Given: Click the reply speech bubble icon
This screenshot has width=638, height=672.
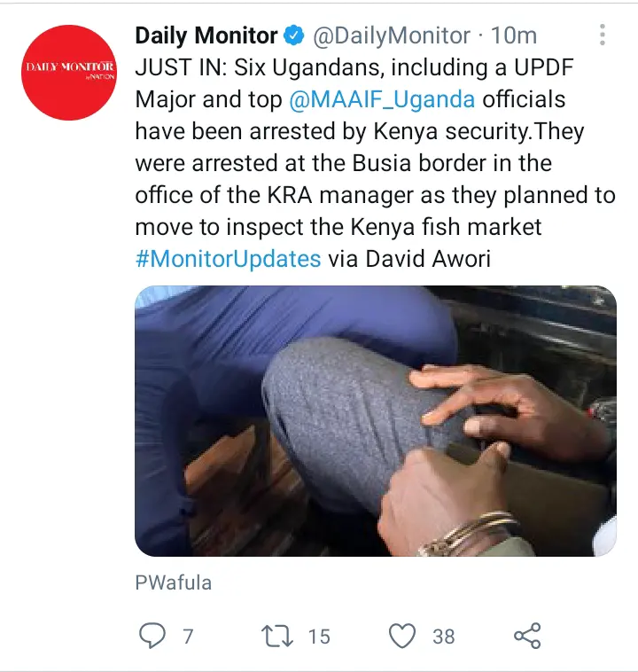Looking at the screenshot, I should [x=152, y=636].
